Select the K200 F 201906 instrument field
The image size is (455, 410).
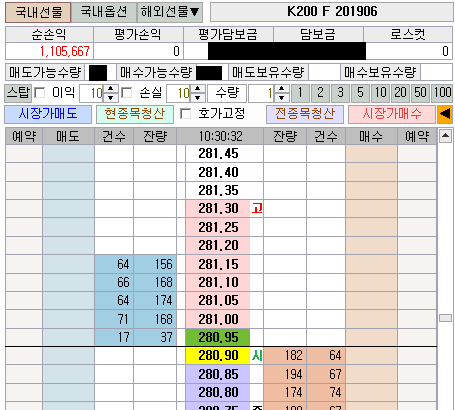(332, 12)
